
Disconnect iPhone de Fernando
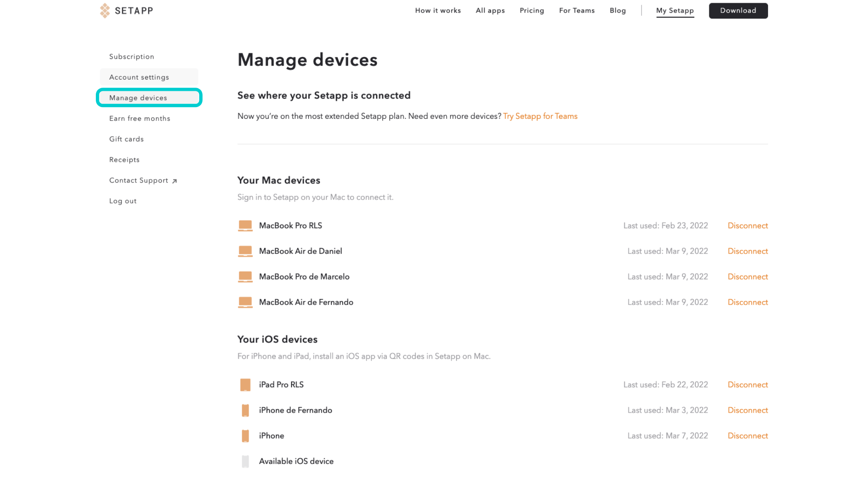coord(747,410)
